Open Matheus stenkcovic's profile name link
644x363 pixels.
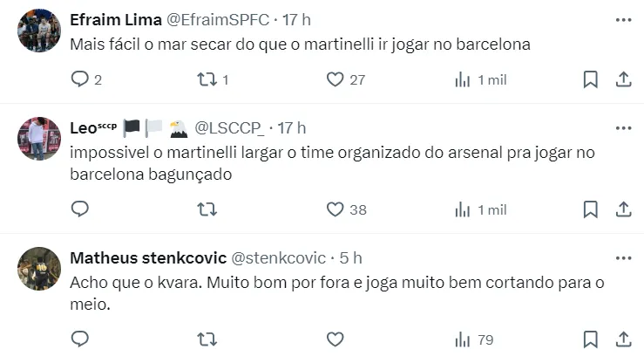point(146,258)
